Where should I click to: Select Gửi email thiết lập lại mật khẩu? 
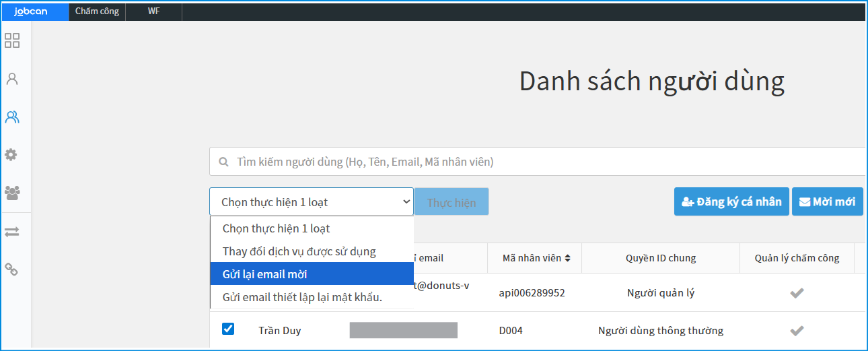[x=302, y=296]
